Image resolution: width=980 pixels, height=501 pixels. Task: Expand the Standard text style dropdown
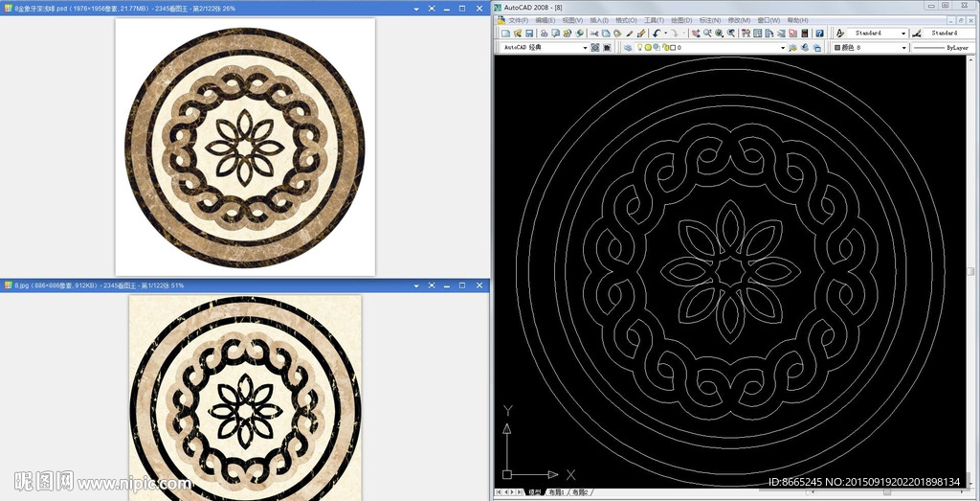(x=903, y=34)
